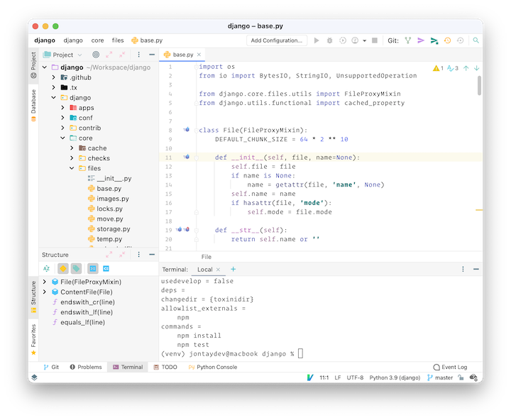This screenshot has width=511, height=420.
Task: Click the terminal options three-dot icon
Action: tap(463, 269)
